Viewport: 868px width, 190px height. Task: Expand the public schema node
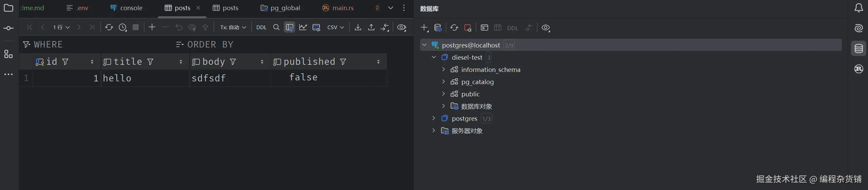point(443,94)
